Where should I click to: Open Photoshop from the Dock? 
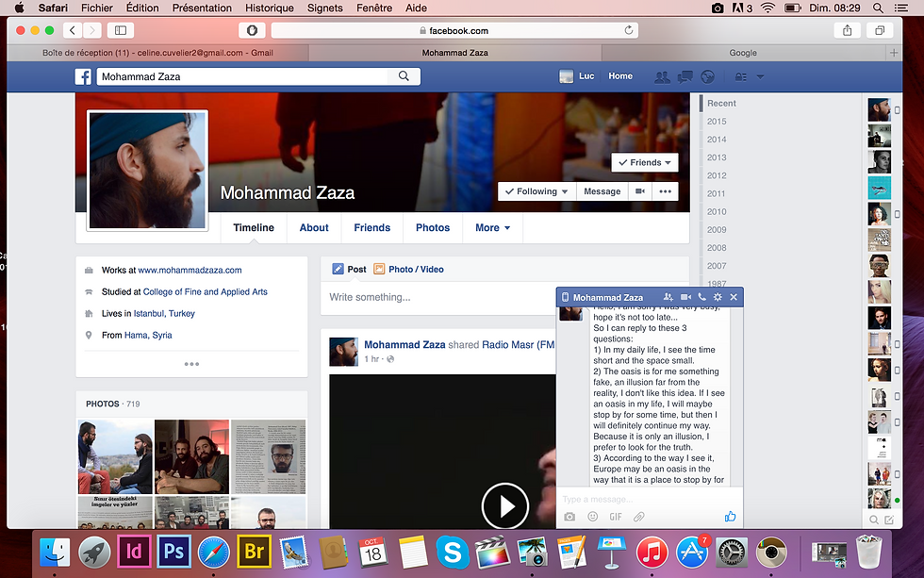pyautogui.click(x=173, y=552)
